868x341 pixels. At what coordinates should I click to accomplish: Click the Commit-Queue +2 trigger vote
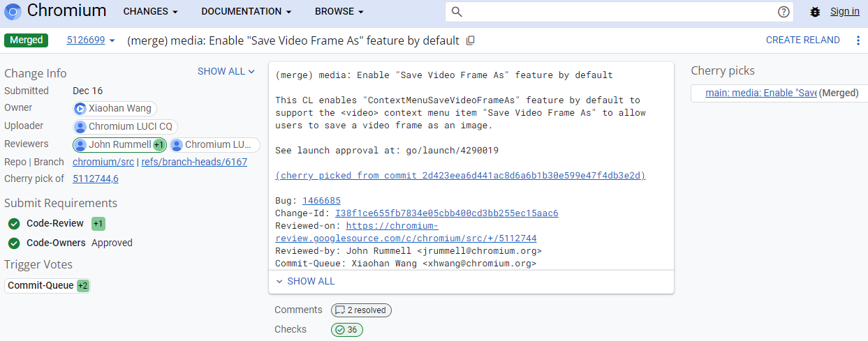click(47, 285)
